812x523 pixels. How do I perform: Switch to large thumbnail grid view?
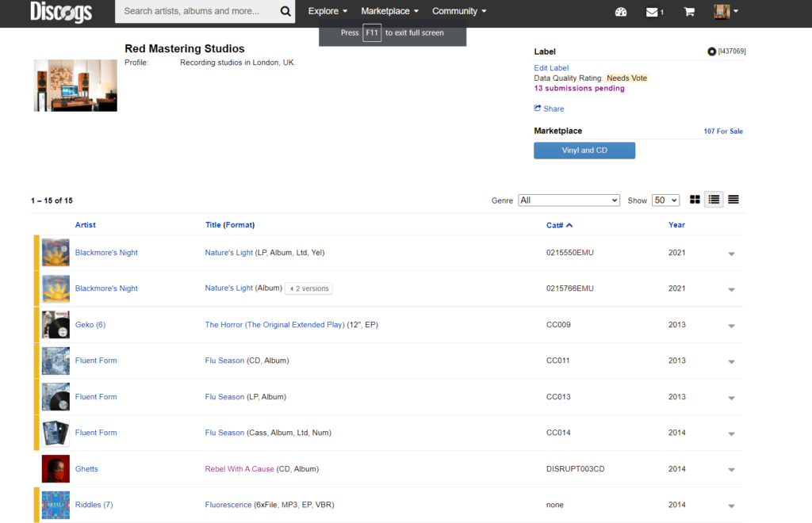point(695,200)
